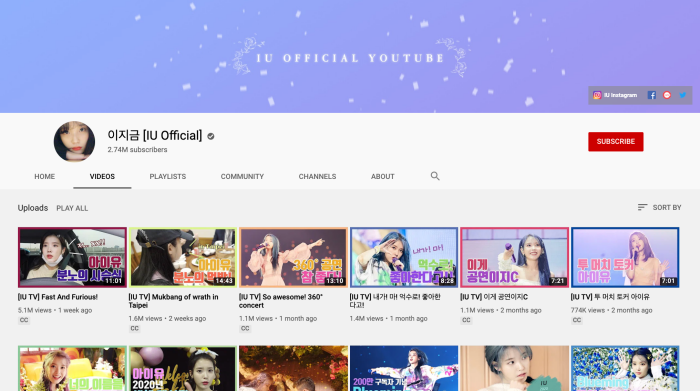Click the CC badge under Fast And Furious

click(24, 320)
